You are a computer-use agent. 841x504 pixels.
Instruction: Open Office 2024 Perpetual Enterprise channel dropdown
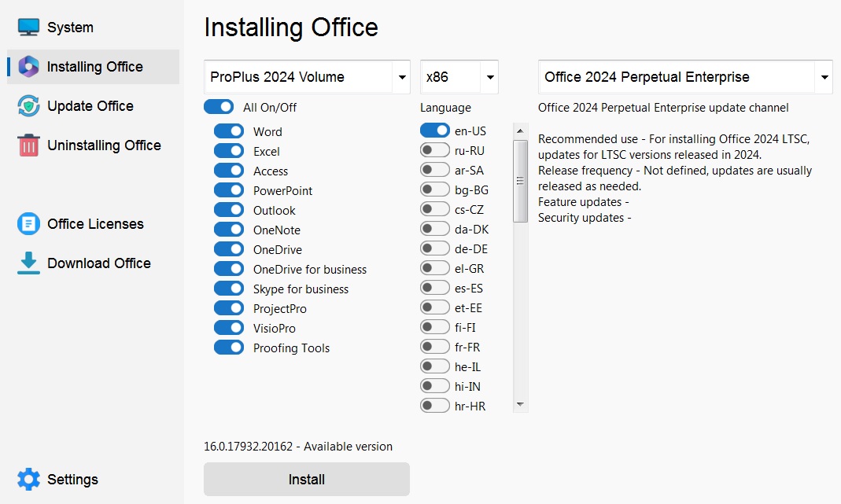tap(685, 77)
